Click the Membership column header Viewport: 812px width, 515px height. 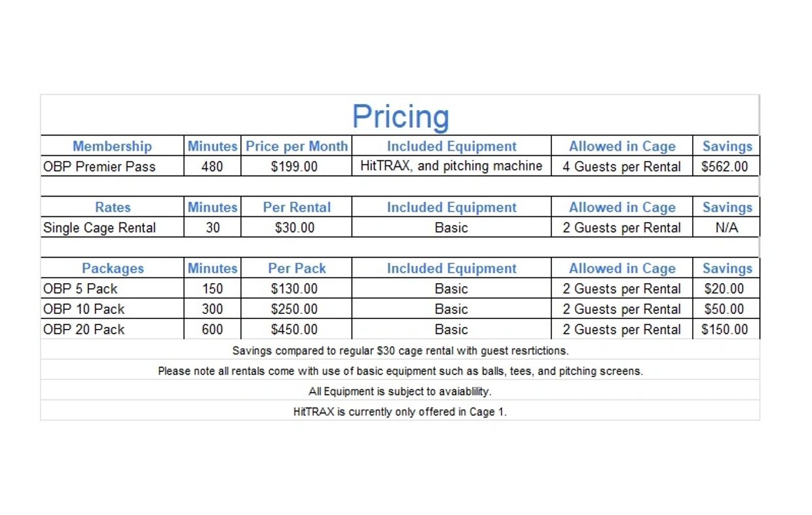click(112, 146)
